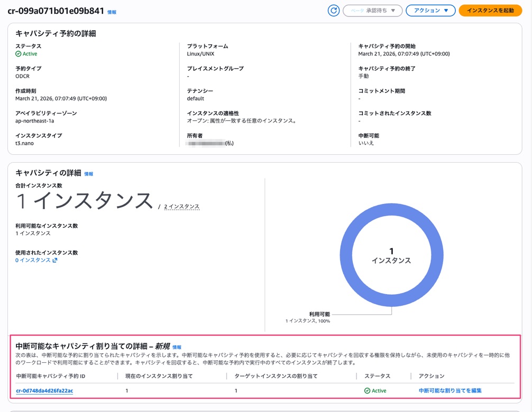Click the Active check icon in the table row
532x412 pixels.
pos(367,391)
